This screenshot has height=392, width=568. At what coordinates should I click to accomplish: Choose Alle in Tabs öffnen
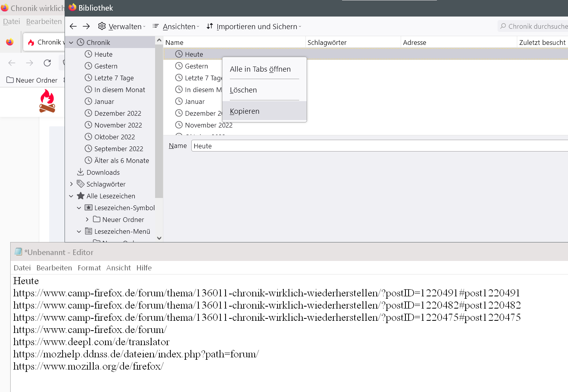click(260, 69)
